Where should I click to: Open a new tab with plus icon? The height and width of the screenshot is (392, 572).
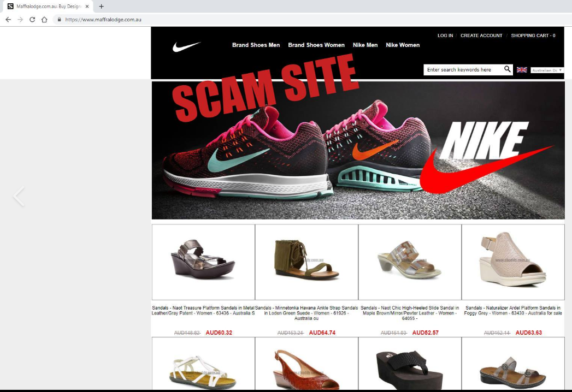point(102,6)
